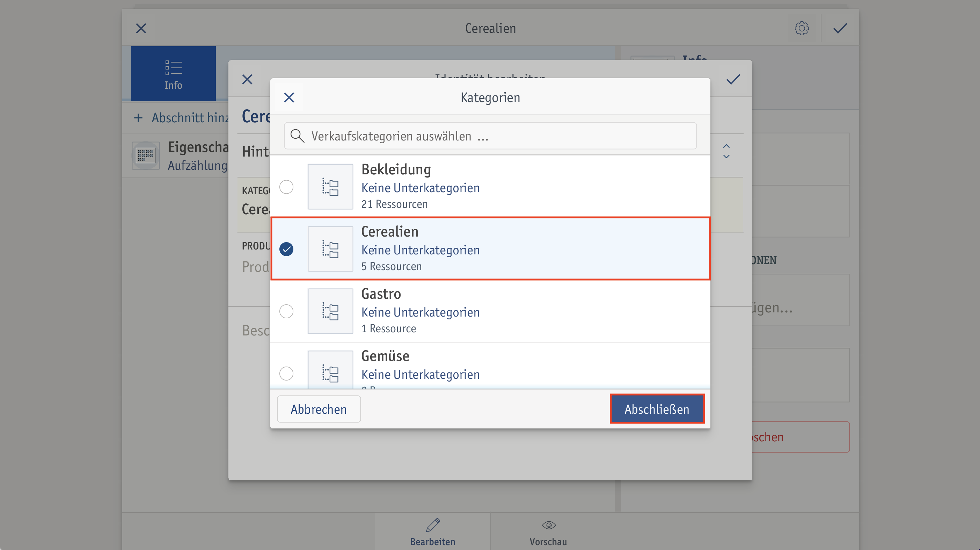Click the Eigenschaften list icon thumbnail
This screenshot has height=550, width=980.
146,155
